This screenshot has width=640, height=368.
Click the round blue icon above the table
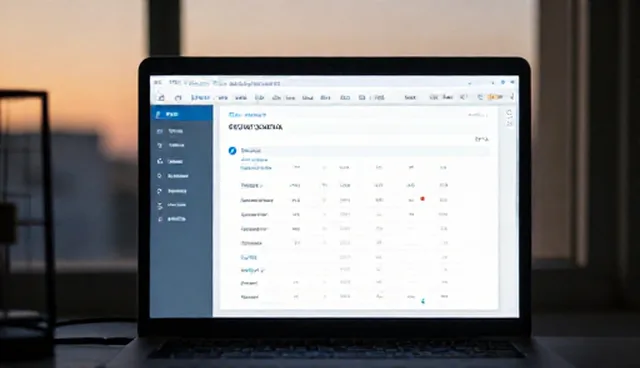232,151
